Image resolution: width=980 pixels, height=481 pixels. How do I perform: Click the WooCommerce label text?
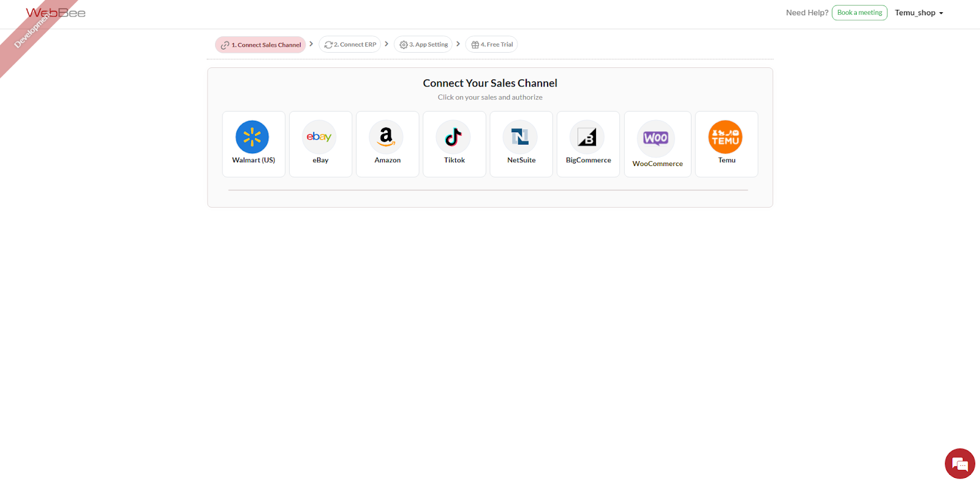[658, 164]
